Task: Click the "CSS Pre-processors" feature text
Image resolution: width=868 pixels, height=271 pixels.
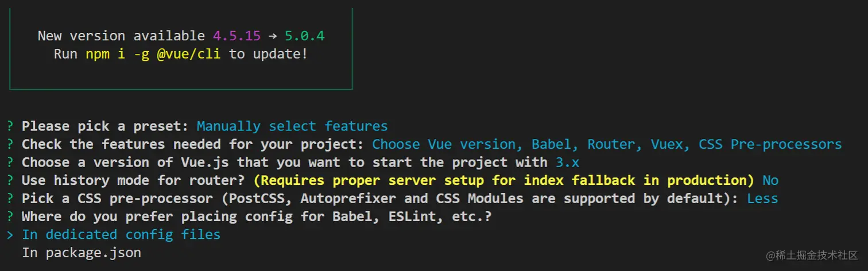Action: (x=770, y=144)
